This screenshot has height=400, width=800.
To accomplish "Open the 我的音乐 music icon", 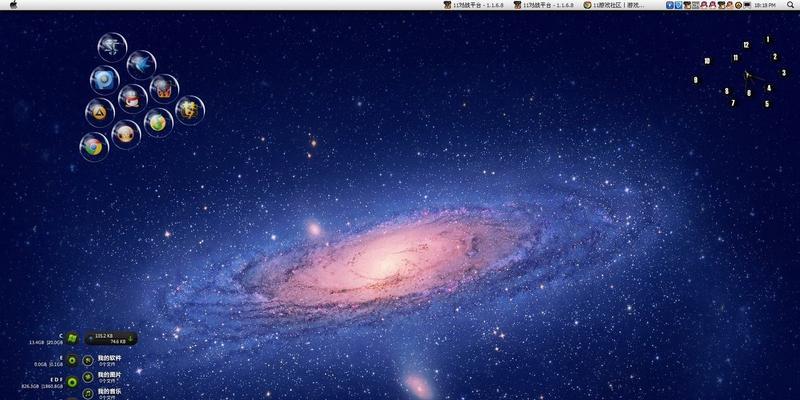I will click(x=88, y=393).
